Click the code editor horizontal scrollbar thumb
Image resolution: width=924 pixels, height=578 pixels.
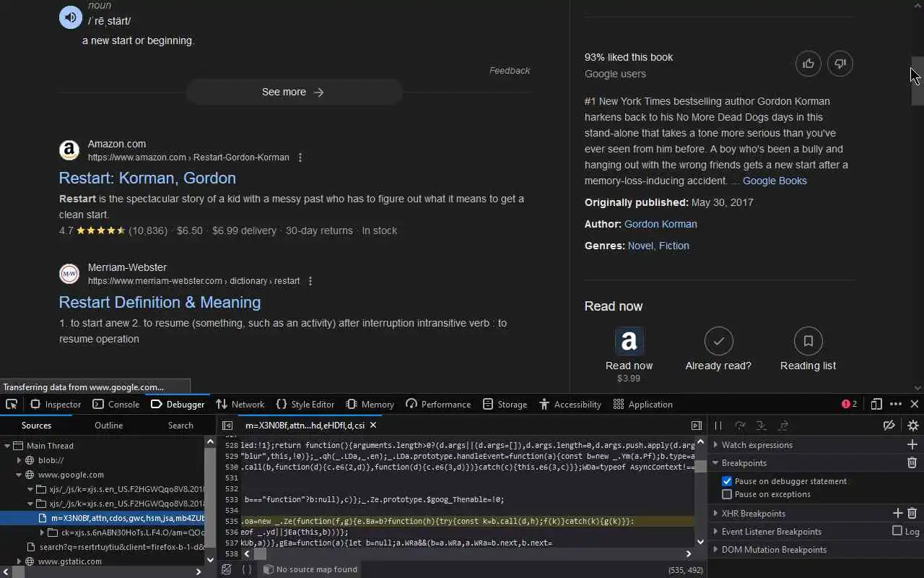(260, 554)
